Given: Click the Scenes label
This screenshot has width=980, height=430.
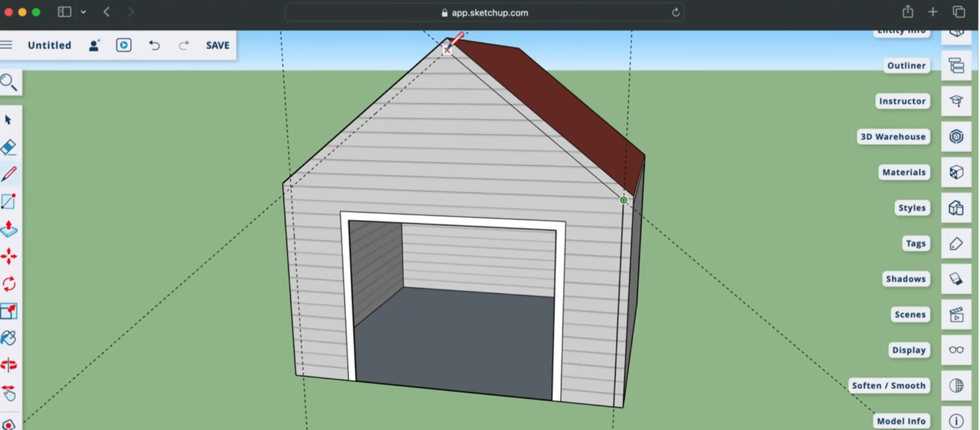Looking at the screenshot, I should pyautogui.click(x=910, y=314).
